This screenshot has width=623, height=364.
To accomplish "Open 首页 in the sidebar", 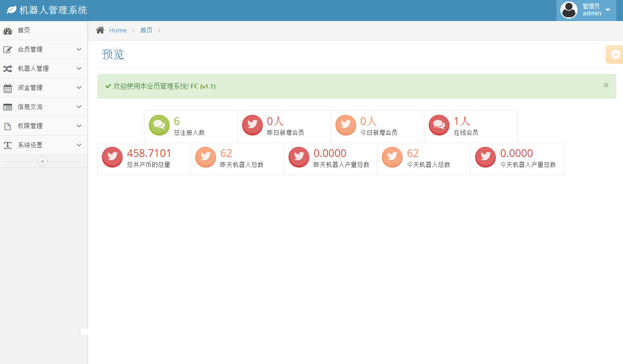I will [24, 30].
